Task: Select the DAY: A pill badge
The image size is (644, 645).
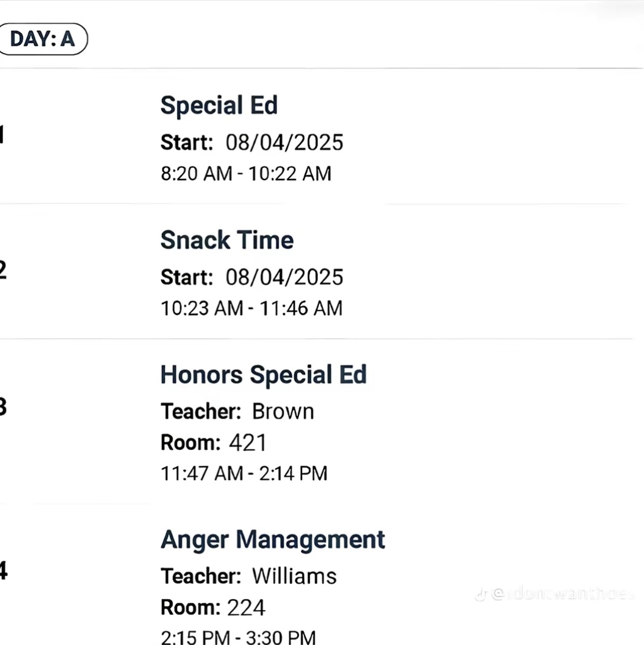Action: coord(42,39)
